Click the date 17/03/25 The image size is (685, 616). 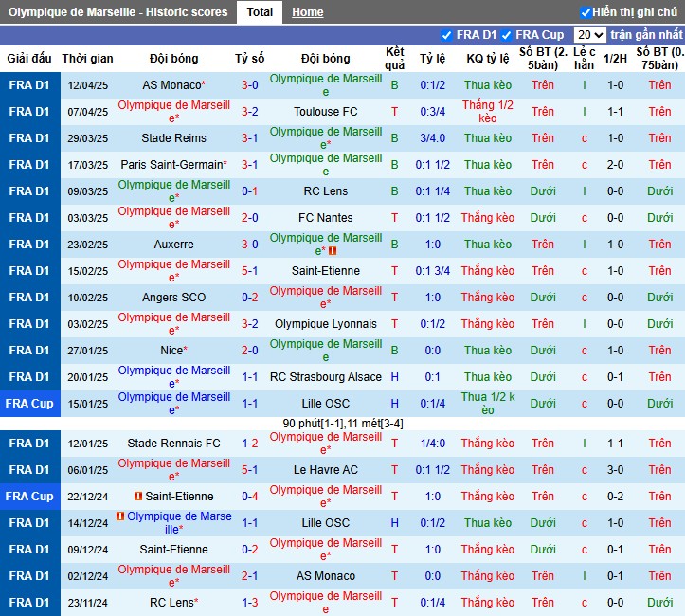(88, 165)
